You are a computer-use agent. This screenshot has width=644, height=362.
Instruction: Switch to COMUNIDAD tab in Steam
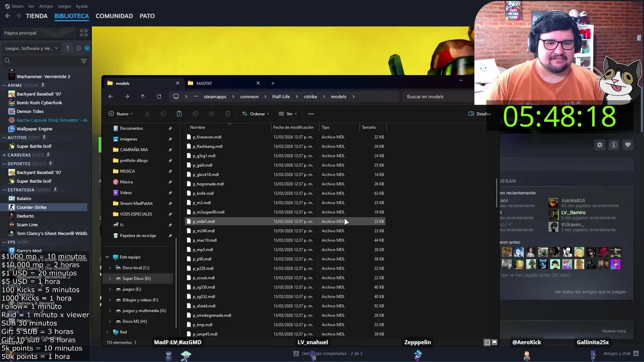click(x=114, y=16)
